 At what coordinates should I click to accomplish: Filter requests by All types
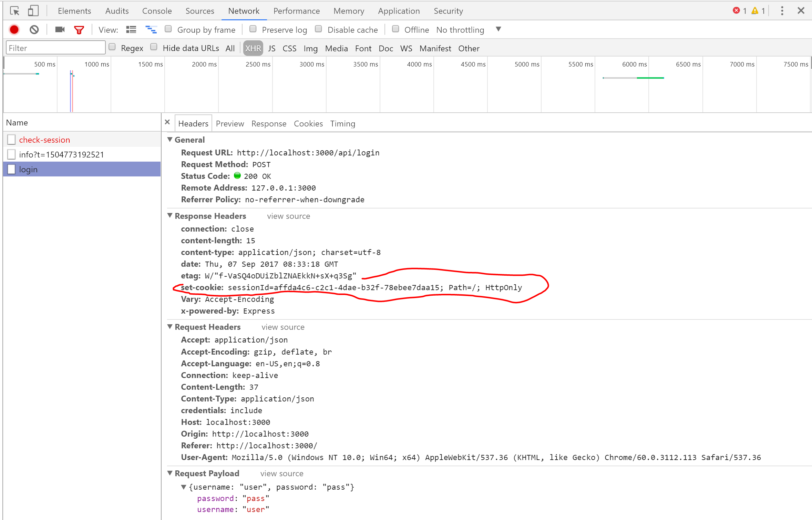click(230, 48)
